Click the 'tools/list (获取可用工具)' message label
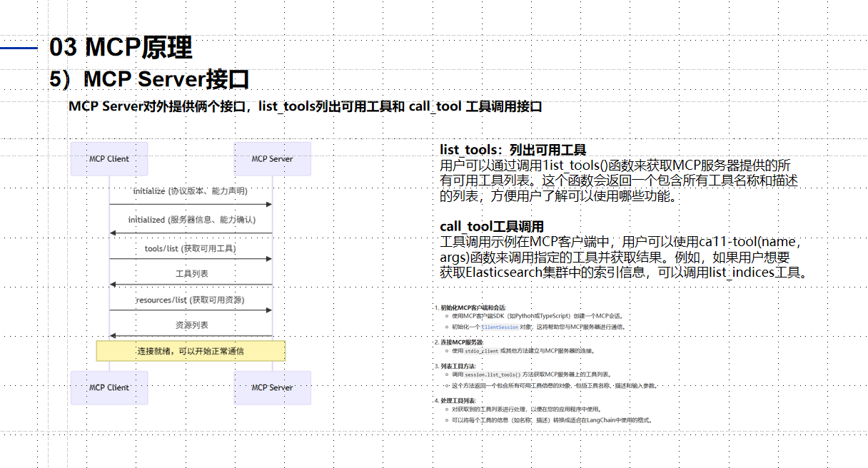 (x=191, y=248)
